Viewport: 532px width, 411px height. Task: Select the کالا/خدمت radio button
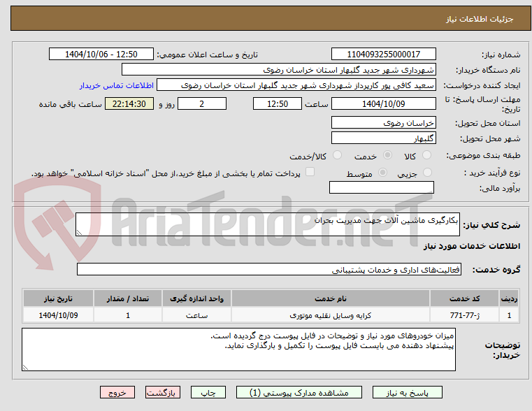(x=337, y=155)
